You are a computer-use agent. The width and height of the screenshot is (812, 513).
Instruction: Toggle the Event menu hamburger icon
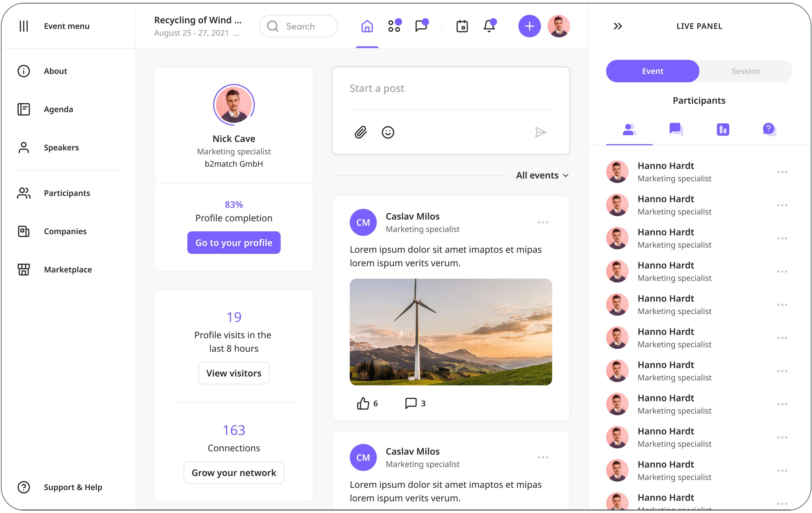click(24, 26)
